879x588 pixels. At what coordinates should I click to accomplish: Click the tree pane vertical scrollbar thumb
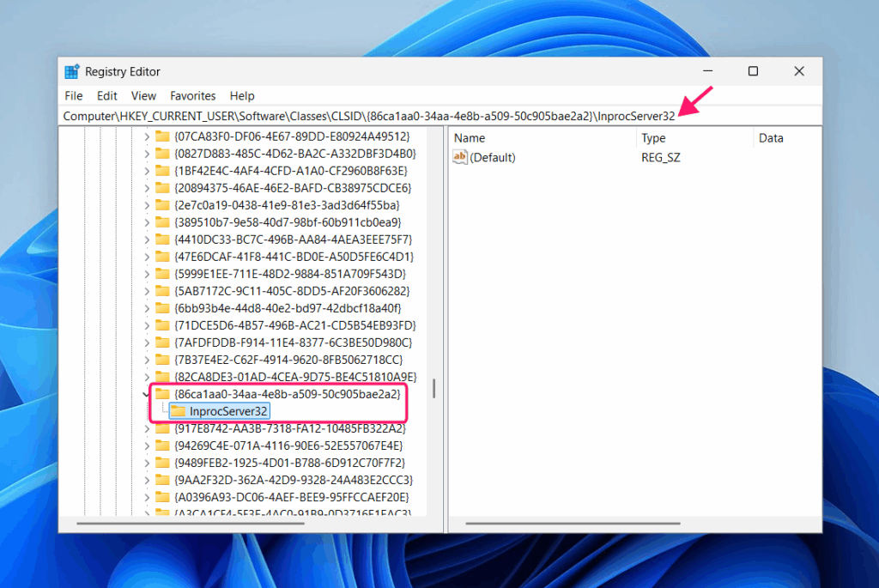point(433,389)
